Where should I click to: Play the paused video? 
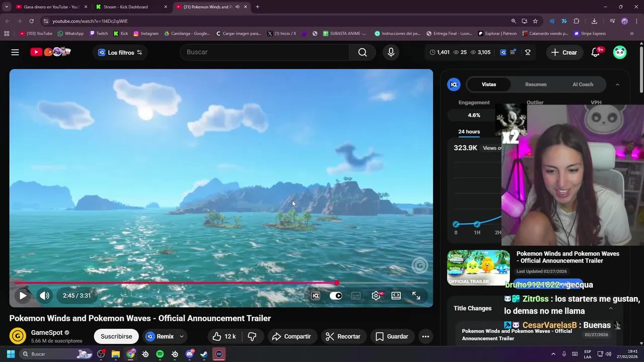[x=23, y=296]
